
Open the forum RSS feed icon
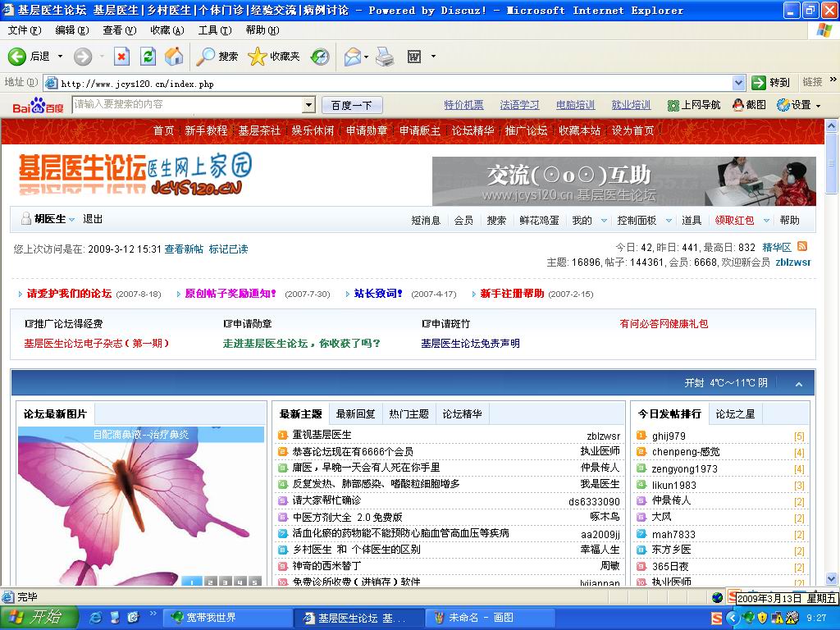pos(802,247)
